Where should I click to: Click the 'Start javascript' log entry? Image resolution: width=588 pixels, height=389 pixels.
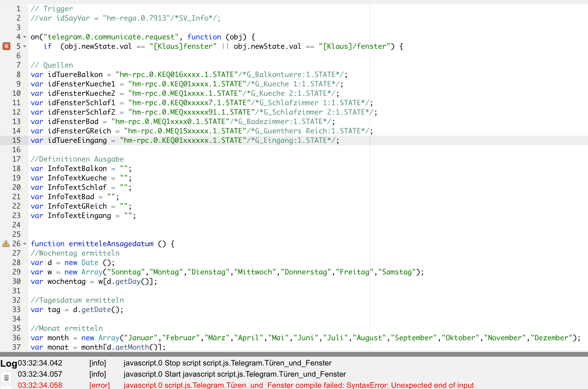coord(235,374)
